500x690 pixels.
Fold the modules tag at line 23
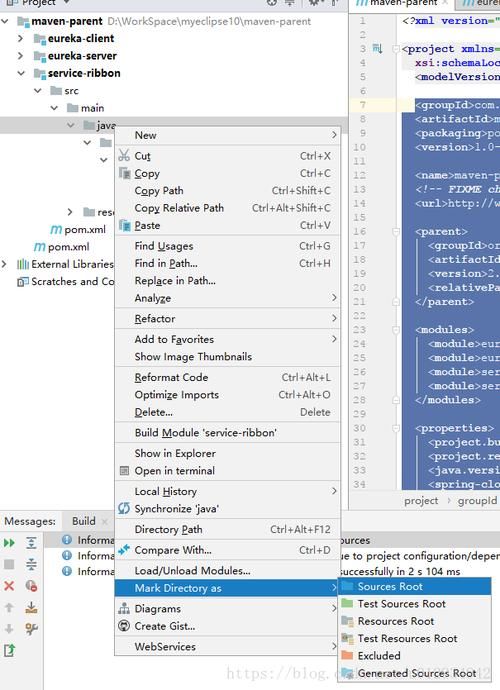pyautogui.click(x=396, y=330)
